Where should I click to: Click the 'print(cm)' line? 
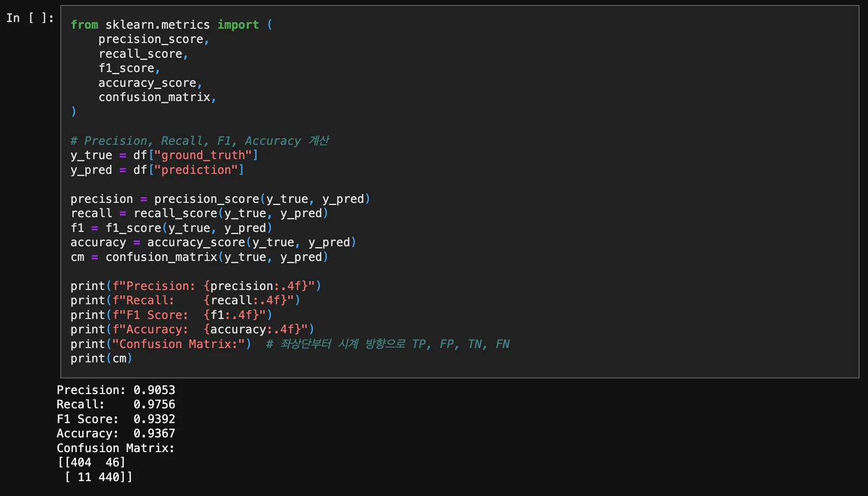pyautogui.click(x=101, y=358)
